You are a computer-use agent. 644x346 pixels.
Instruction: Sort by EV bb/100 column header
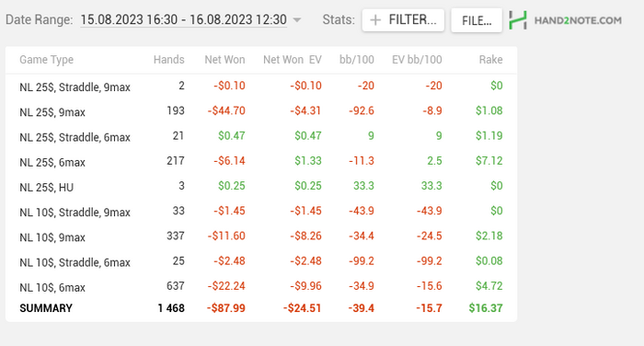tap(417, 60)
